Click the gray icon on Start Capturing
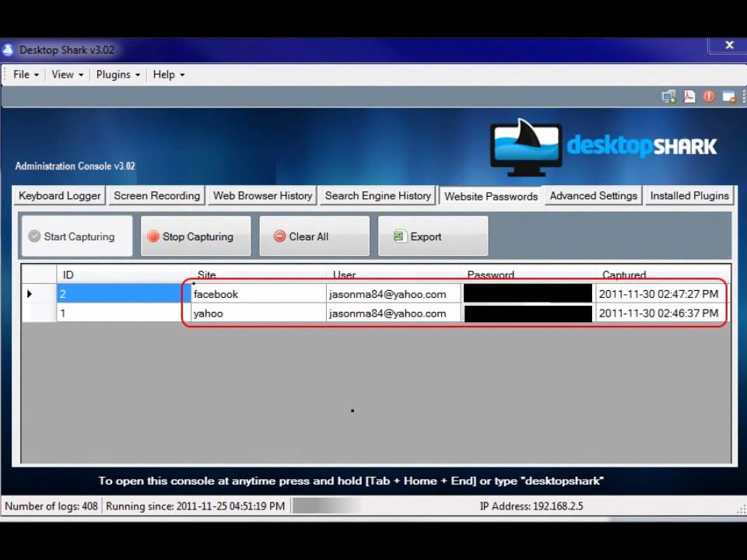Screen dimensions: 747x560 coord(34,236)
